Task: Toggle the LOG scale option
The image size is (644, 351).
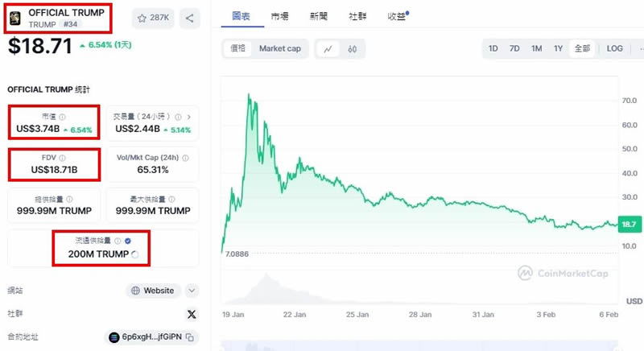Action: 614,49
